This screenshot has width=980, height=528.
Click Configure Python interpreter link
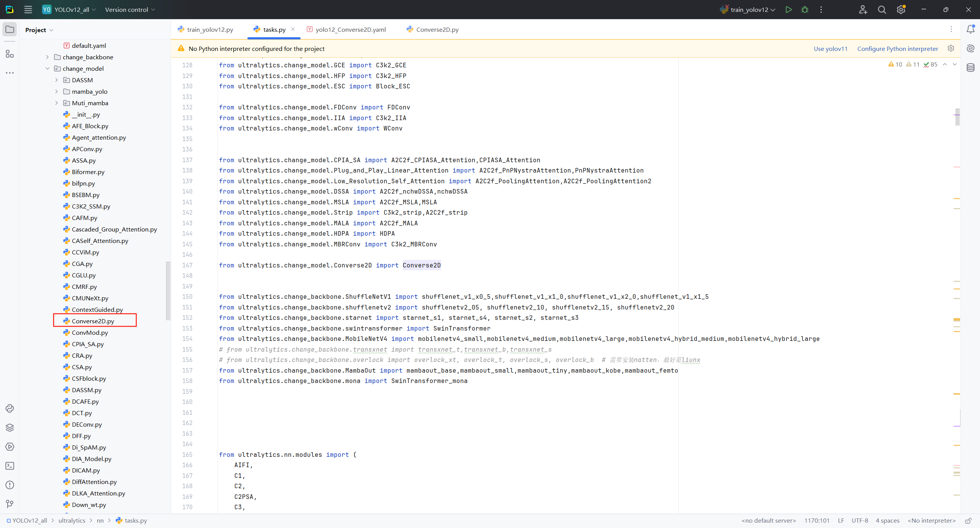897,49
